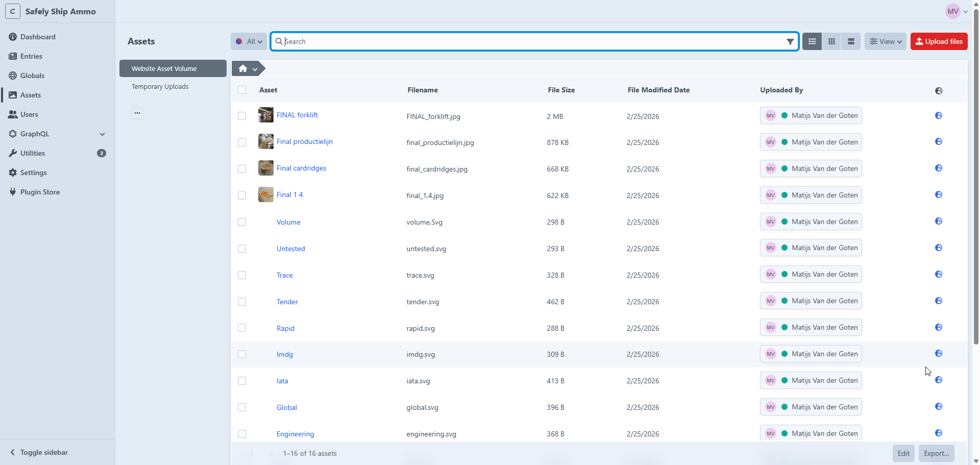Open the Engineering asset link

(296, 434)
